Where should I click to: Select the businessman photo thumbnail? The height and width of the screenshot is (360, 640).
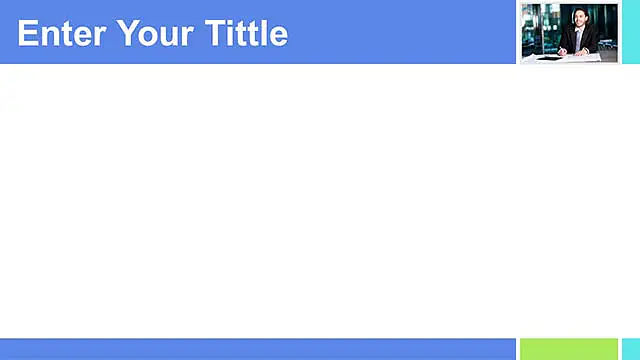569,33
